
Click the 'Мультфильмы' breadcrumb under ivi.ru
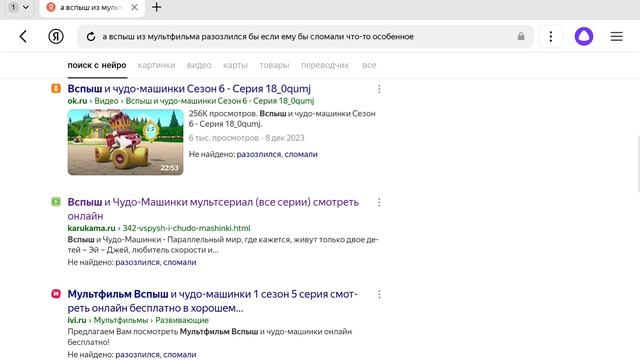point(121,320)
